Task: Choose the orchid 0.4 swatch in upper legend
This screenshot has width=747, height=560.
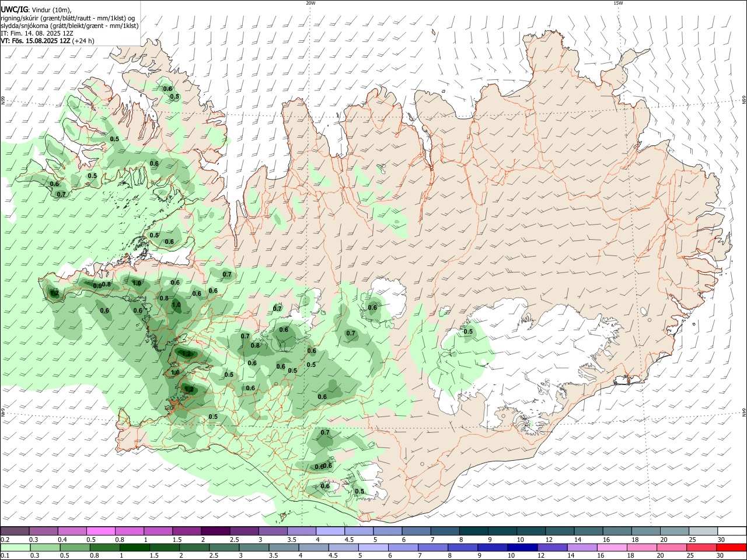Action: point(72,531)
